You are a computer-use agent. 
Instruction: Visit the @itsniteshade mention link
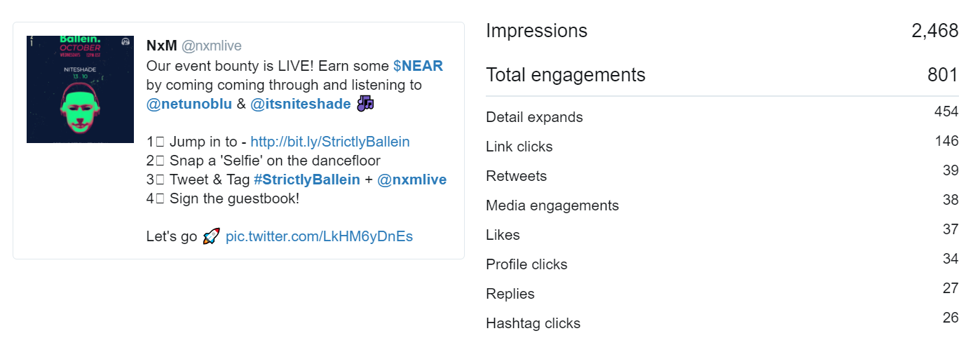click(301, 104)
